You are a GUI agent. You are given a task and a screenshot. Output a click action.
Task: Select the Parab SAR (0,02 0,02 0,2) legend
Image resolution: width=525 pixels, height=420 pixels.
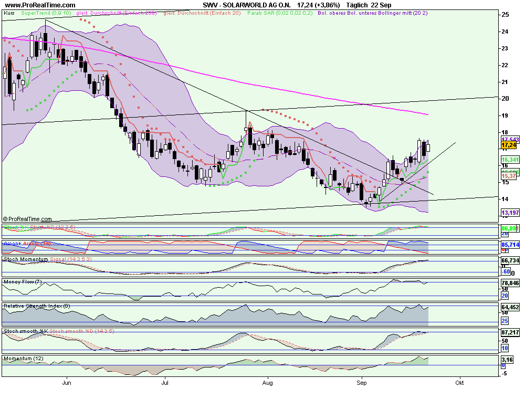coord(280,13)
